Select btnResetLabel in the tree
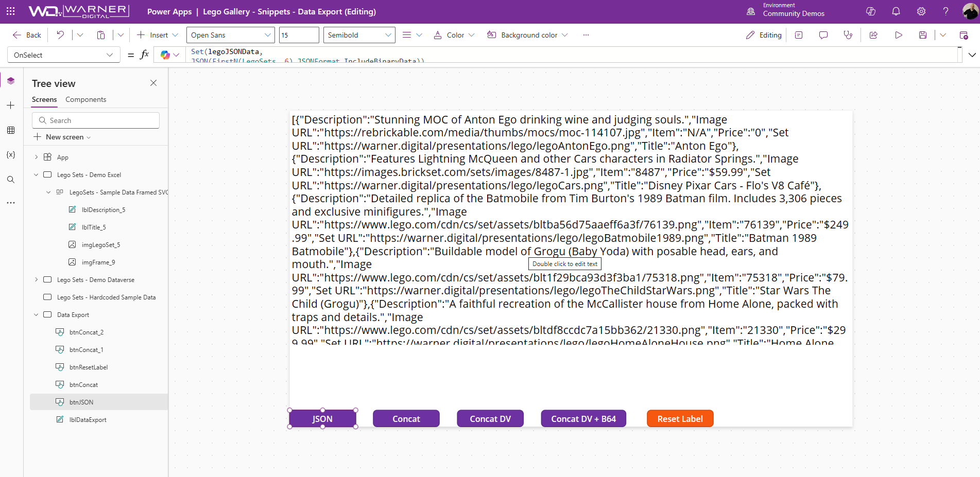Viewport: 980px width, 477px height. pos(88,367)
